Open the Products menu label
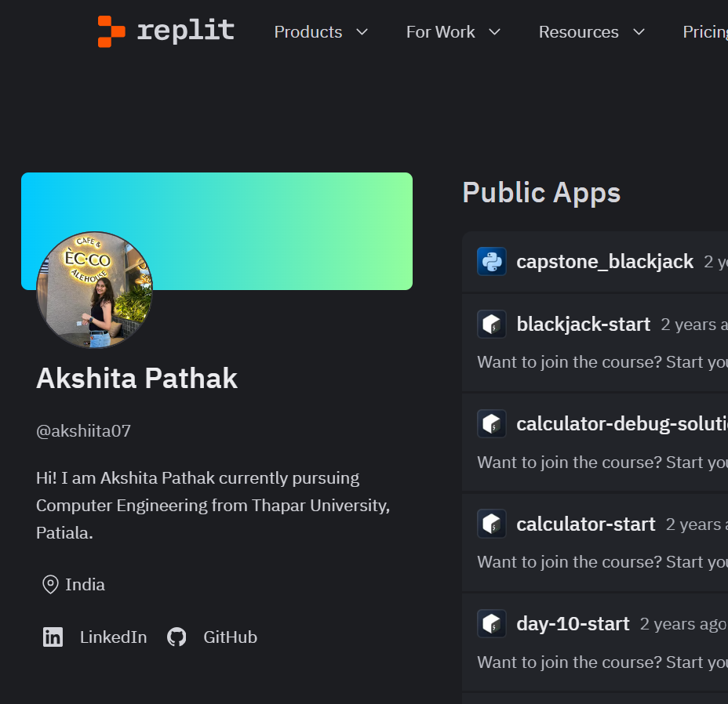 (308, 32)
